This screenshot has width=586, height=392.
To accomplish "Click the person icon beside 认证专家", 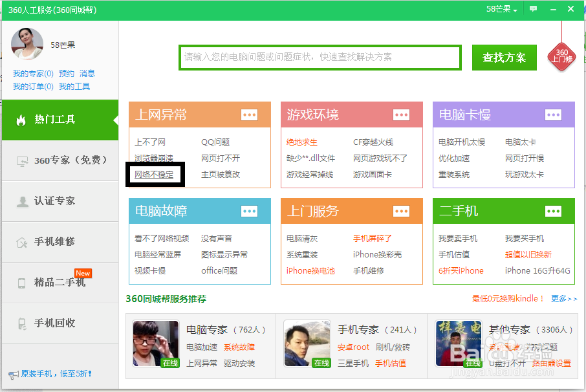I will [x=22, y=201].
